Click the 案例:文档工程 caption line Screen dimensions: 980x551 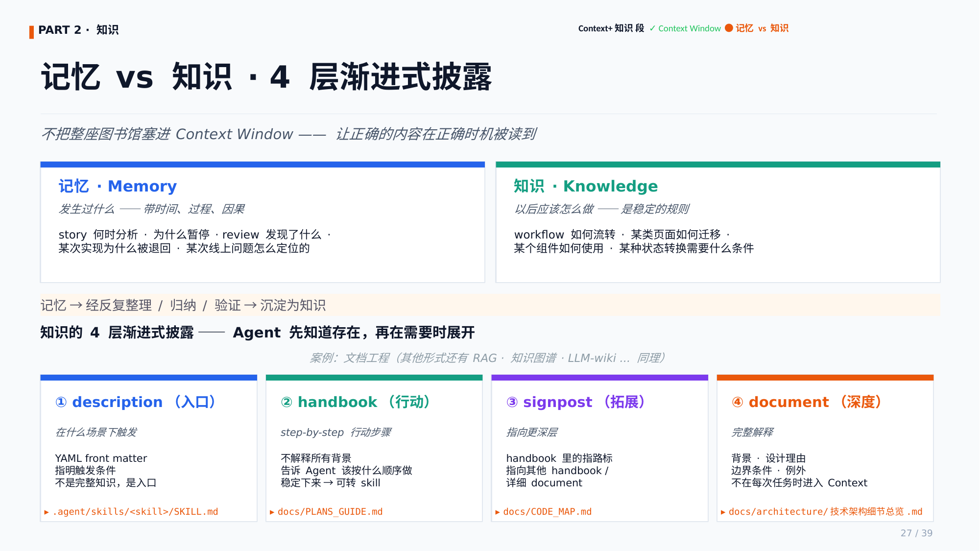[487, 358]
